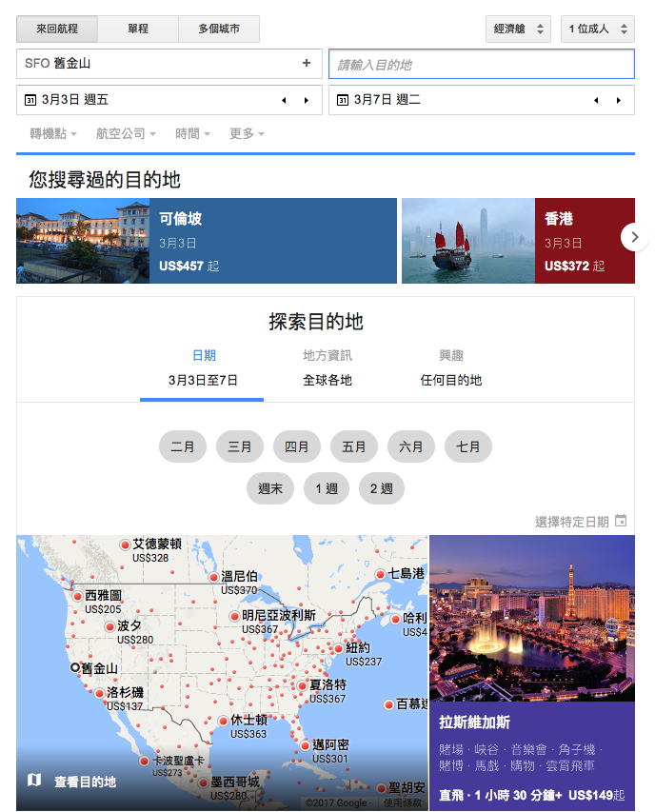This screenshot has height=812, width=655.
Task: Expand the 航空公司 airline filter
Action: coord(126,133)
